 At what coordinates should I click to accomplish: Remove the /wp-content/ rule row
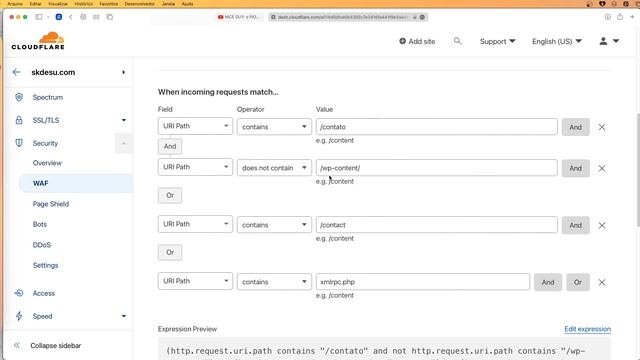point(602,168)
